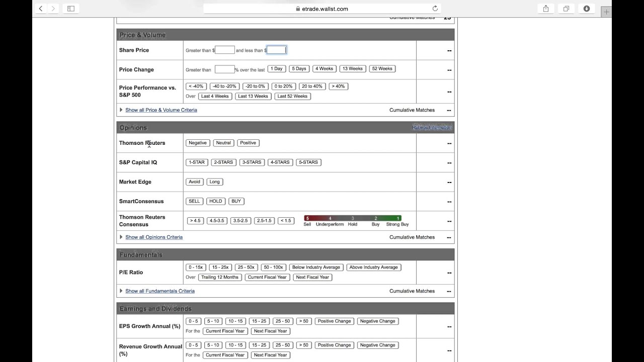Open Show all Price & Volume Criteria link

(x=161, y=110)
